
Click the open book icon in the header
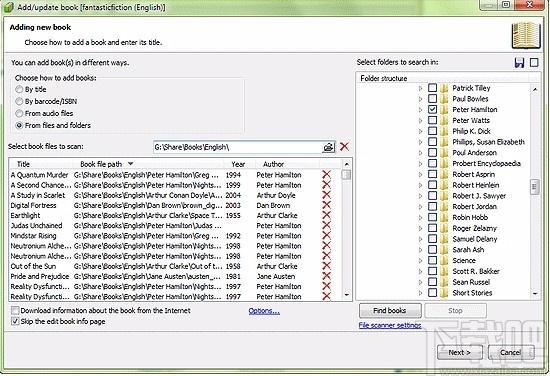click(x=526, y=35)
